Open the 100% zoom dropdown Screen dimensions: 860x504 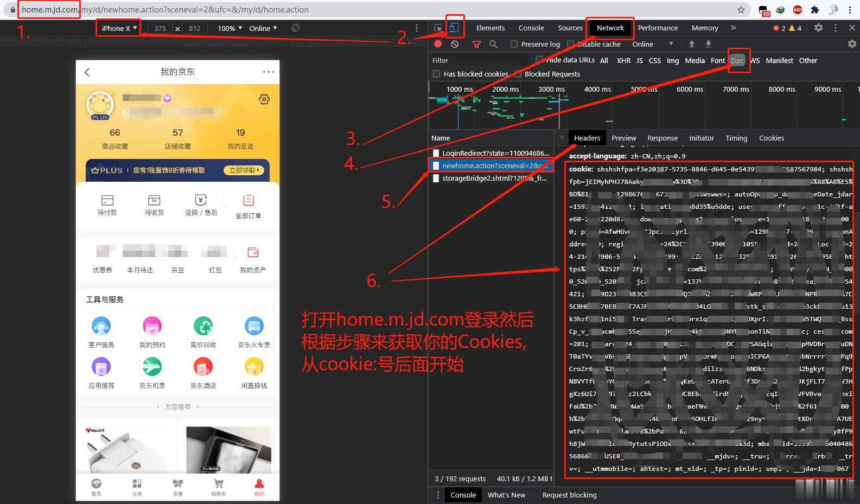pyautogui.click(x=230, y=28)
